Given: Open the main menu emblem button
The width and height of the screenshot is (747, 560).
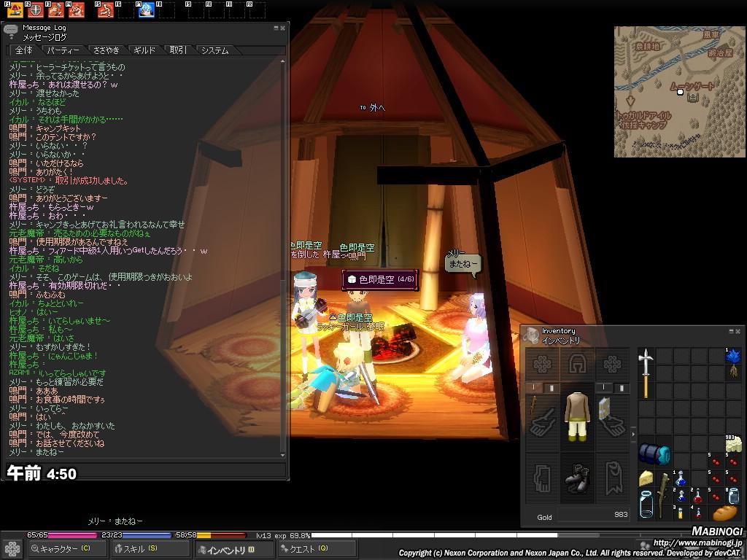Looking at the screenshot, I should 12,549.
